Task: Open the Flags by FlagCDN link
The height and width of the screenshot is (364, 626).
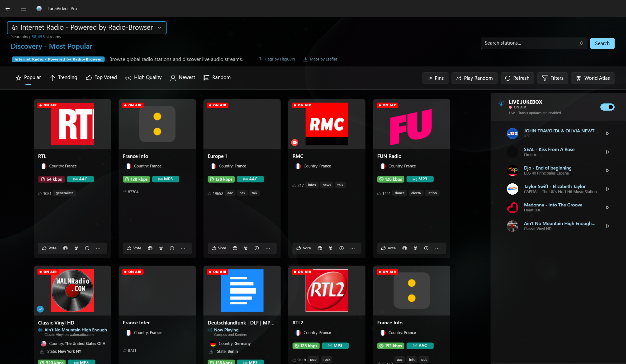Action: [x=277, y=59]
